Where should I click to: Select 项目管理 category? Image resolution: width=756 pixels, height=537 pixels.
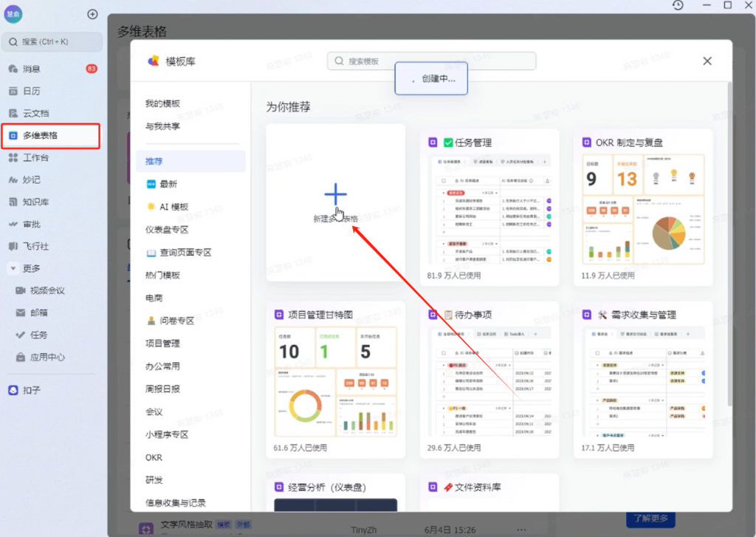click(x=162, y=343)
